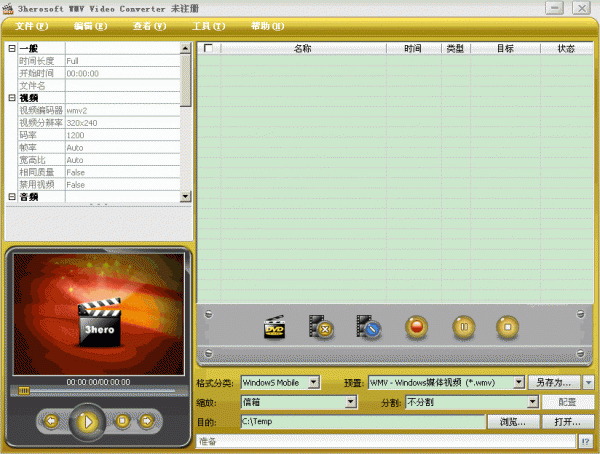Open the 查看(V) menu

[x=149, y=26]
